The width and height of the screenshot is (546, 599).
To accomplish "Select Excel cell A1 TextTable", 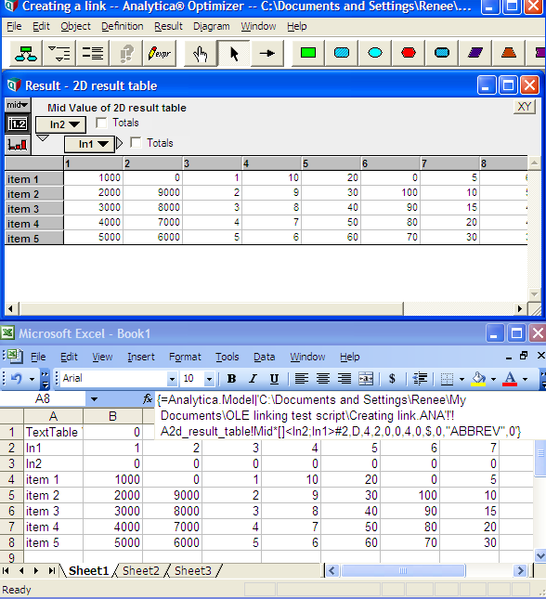I will 53,432.
